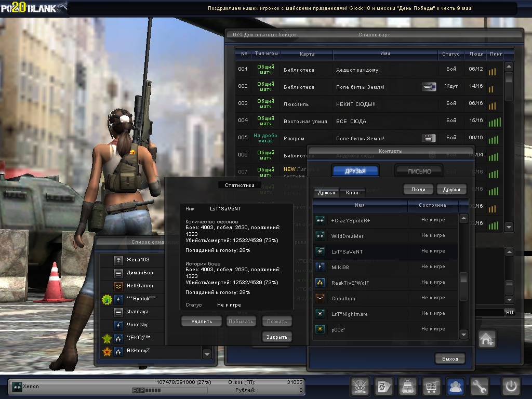Click the create room house icon

(487, 339)
